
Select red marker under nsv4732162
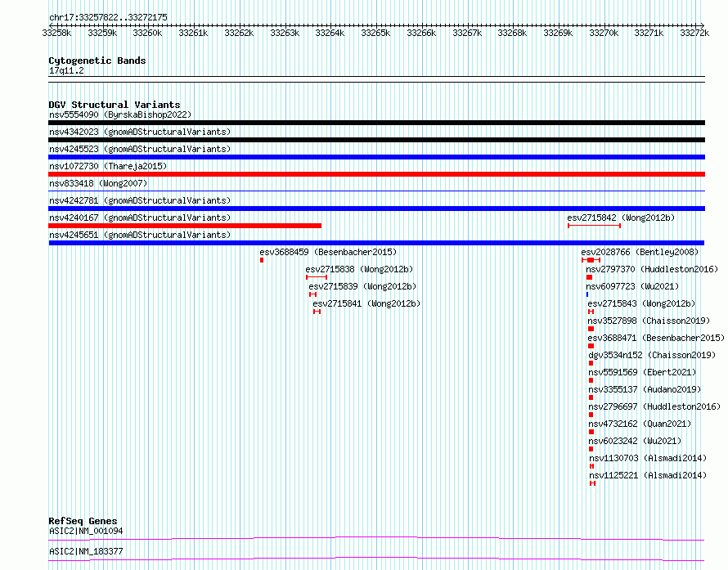[x=591, y=432]
